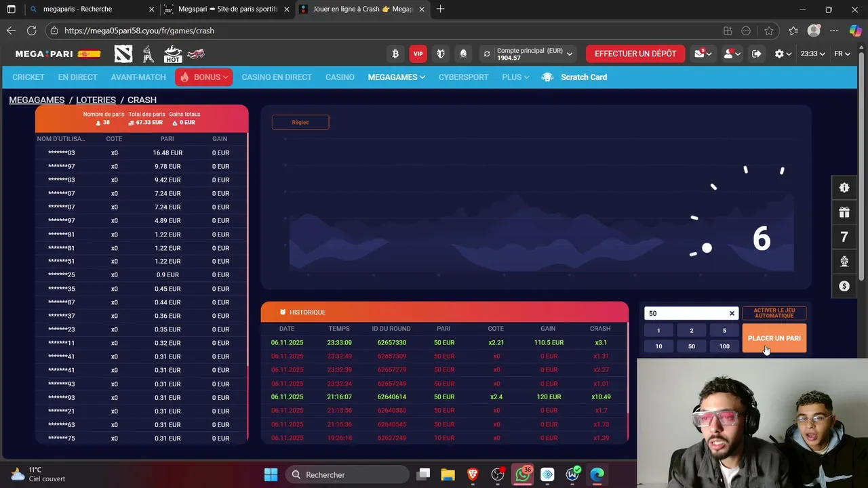Select the 5 quick bet amount
The image size is (868, 488).
(724, 331)
